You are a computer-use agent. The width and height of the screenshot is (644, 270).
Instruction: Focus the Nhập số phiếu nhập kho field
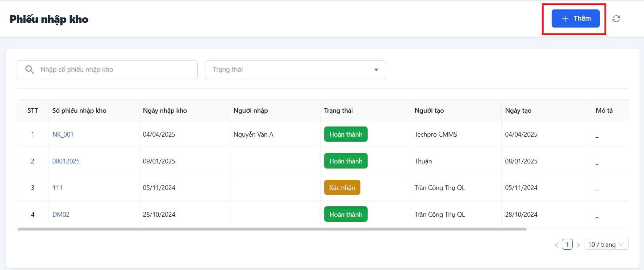tap(116, 70)
